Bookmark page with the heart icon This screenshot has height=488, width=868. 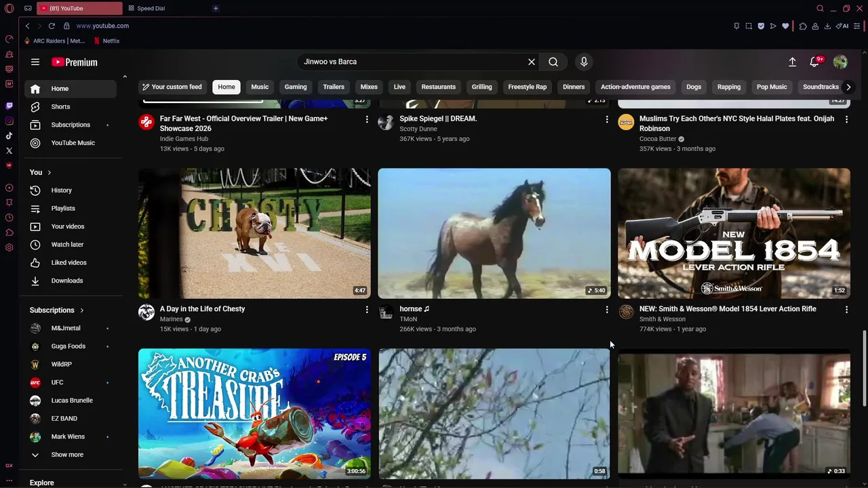tap(785, 26)
